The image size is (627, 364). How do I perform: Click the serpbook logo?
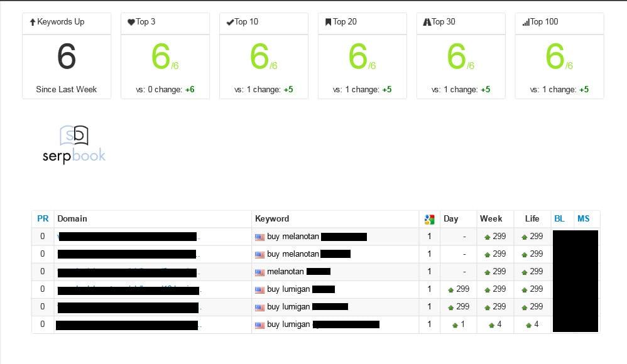coord(74,145)
